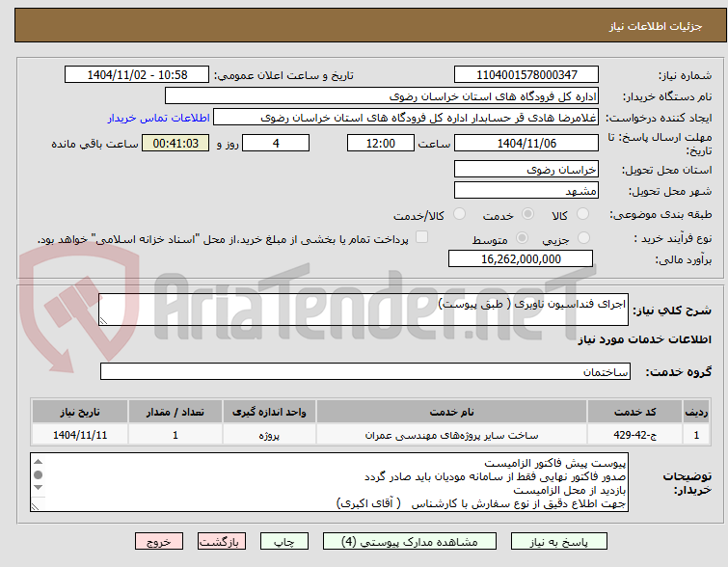Click the واحد اندازه گیری column header
The image size is (728, 567).
(x=269, y=412)
